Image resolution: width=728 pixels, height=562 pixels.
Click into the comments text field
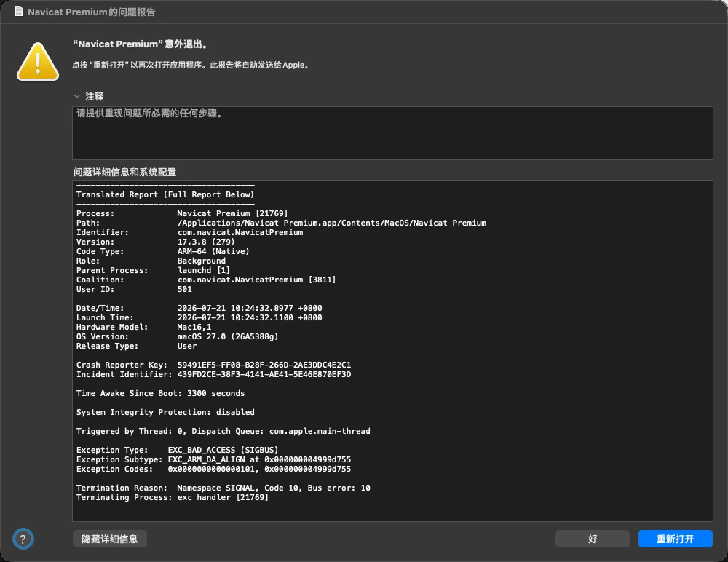[x=392, y=133]
